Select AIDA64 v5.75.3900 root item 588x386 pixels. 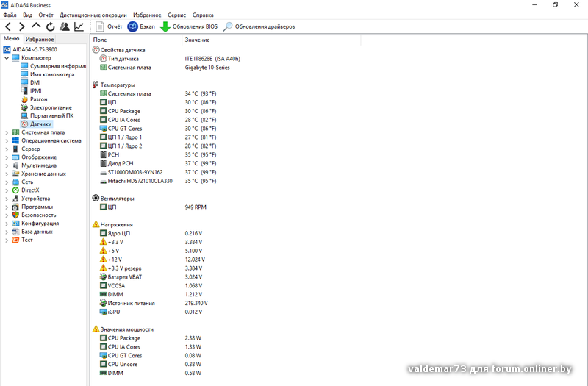(30, 49)
